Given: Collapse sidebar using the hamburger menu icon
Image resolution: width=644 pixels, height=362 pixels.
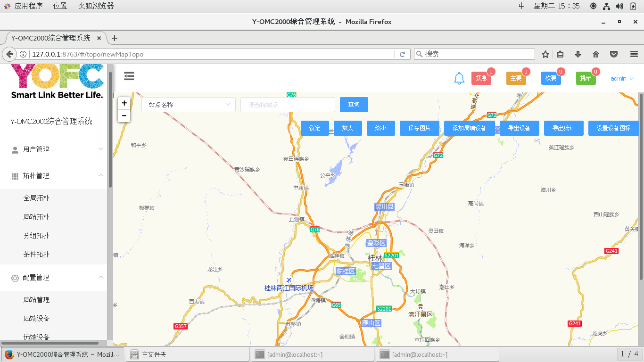Looking at the screenshot, I should pyautogui.click(x=129, y=76).
